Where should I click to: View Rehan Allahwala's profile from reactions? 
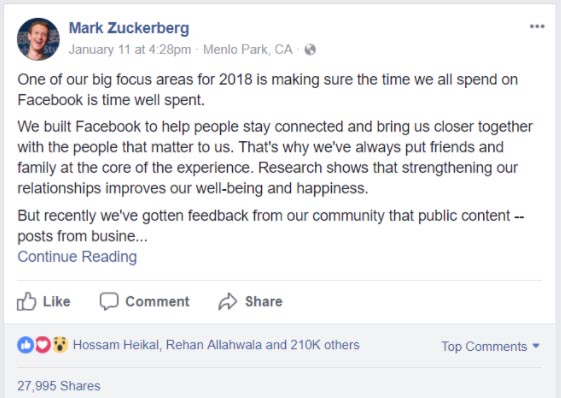214,345
